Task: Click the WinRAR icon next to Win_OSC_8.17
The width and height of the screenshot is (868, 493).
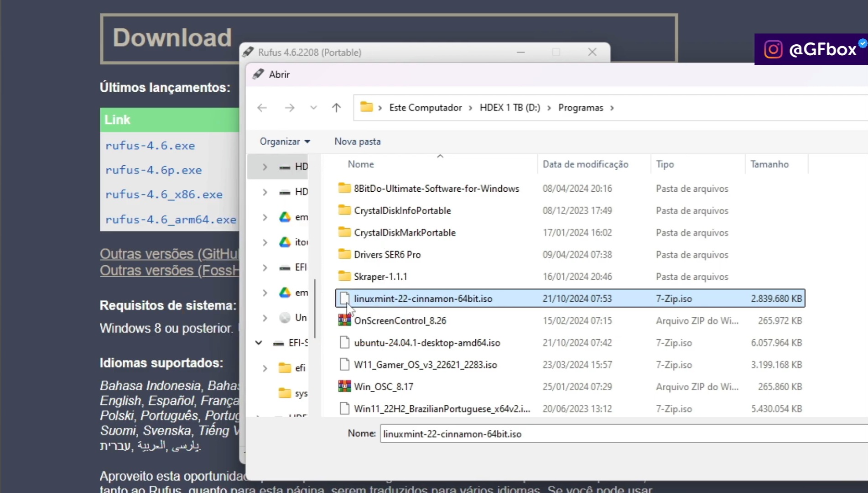Action: pyautogui.click(x=344, y=386)
